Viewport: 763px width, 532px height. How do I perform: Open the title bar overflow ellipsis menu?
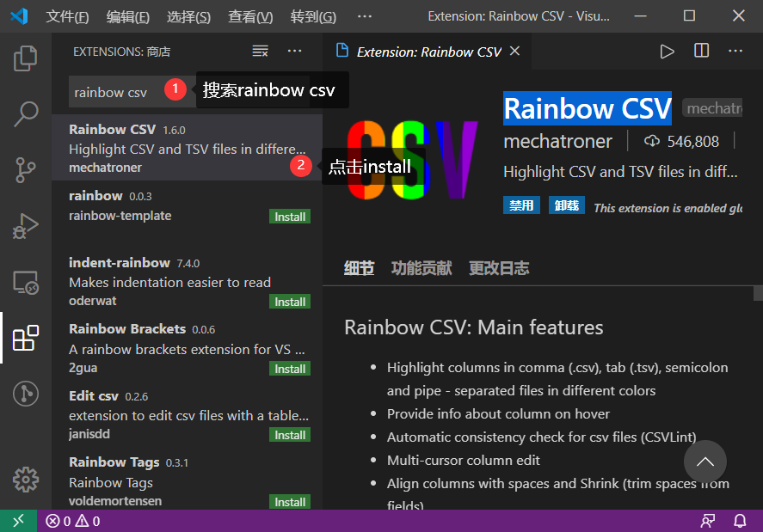(364, 15)
